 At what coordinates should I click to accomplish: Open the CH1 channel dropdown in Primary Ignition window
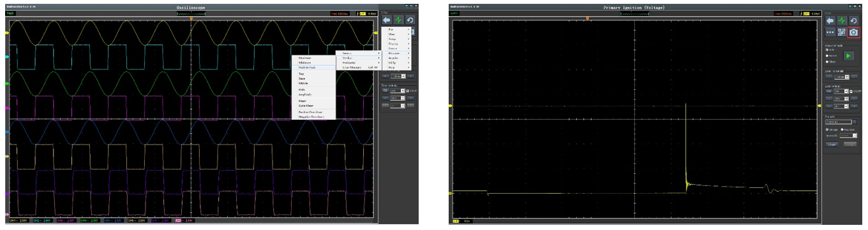[841, 91]
